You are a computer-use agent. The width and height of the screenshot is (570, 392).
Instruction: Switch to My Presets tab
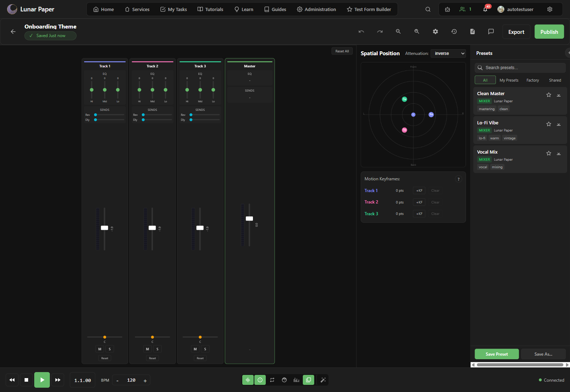tap(509, 80)
